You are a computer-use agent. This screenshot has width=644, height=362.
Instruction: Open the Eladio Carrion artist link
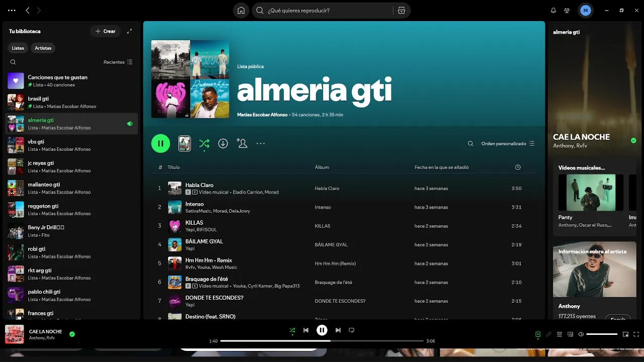coord(249,192)
